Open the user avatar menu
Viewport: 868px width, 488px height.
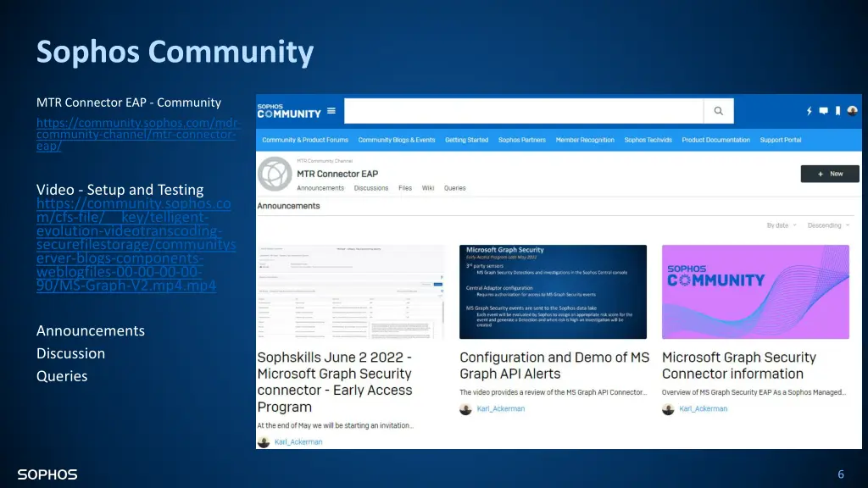pos(853,111)
